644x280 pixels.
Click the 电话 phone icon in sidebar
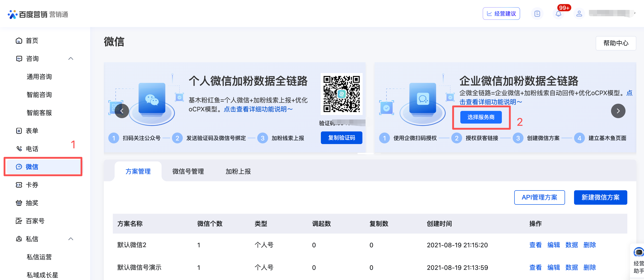coord(19,149)
